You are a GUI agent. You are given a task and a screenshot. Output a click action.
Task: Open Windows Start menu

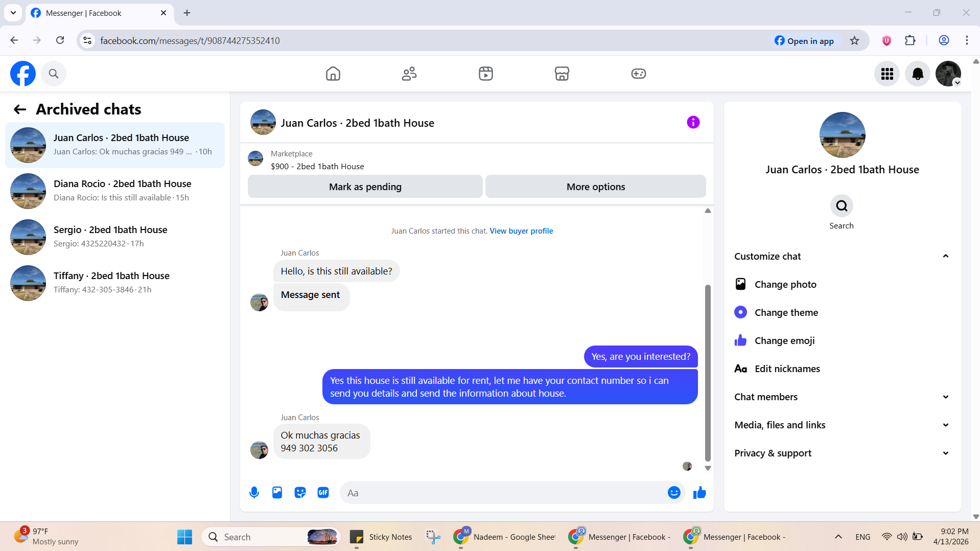coord(184,537)
